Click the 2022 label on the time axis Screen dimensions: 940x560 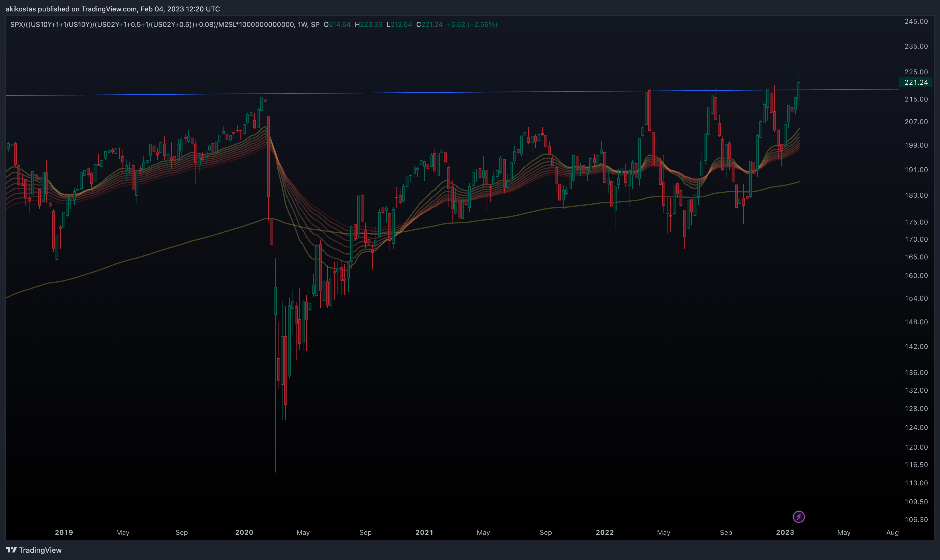(x=605, y=533)
